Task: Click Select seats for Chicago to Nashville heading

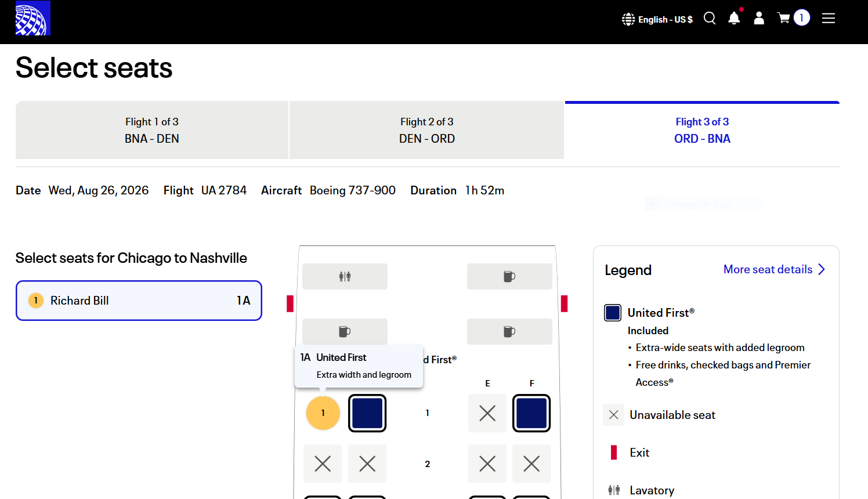Action: [x=131, y=258]
